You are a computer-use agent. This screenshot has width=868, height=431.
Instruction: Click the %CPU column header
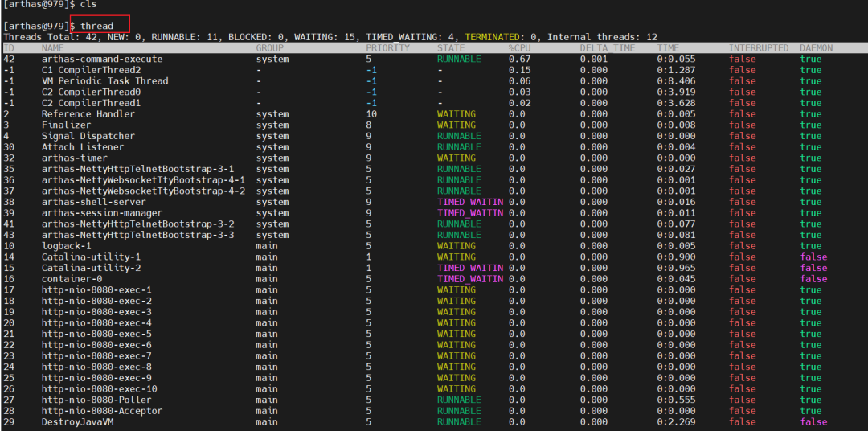(519, 48)
